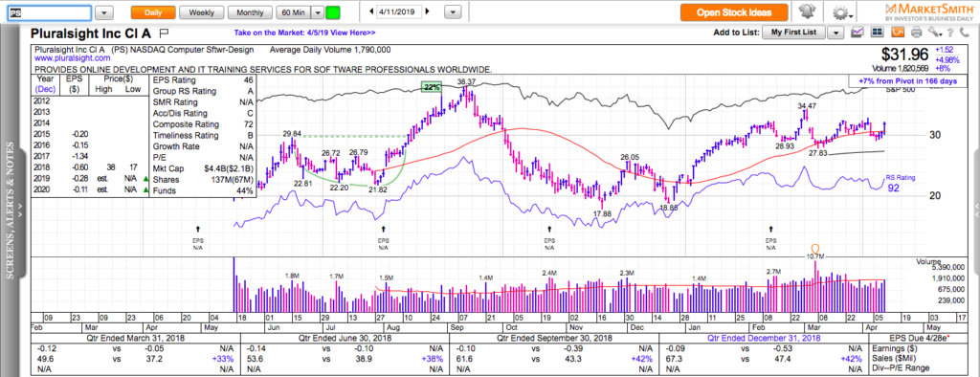Image resolution: width=980 pixels, height=377 pixels.
Task: Open Take on the Market link
Action: [305, 33]
